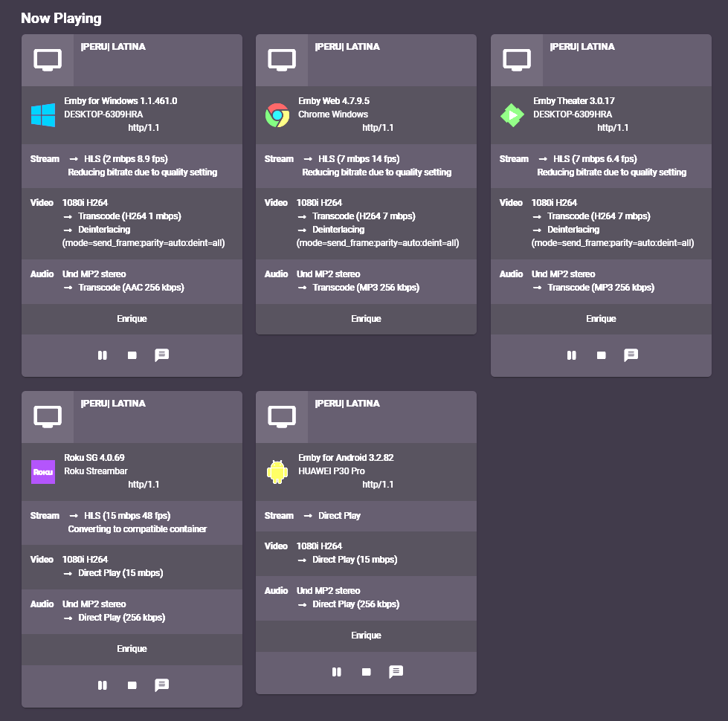Stop the Emby Theater playback
This screenshot has width=728, height=721.
(x=601, y=355)
